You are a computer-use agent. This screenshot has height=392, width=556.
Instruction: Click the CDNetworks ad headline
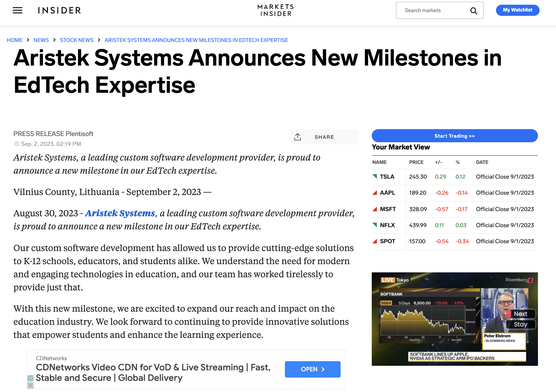coord(153,373)
